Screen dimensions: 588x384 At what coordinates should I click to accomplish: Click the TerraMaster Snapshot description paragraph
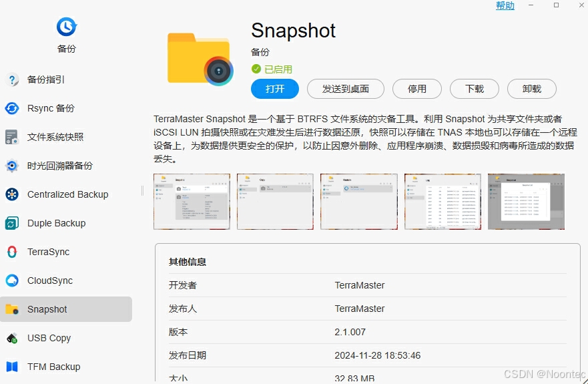click(365, 139)
